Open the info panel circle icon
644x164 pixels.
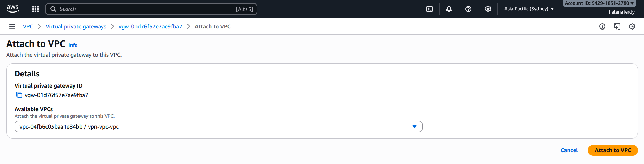[602, 26]
